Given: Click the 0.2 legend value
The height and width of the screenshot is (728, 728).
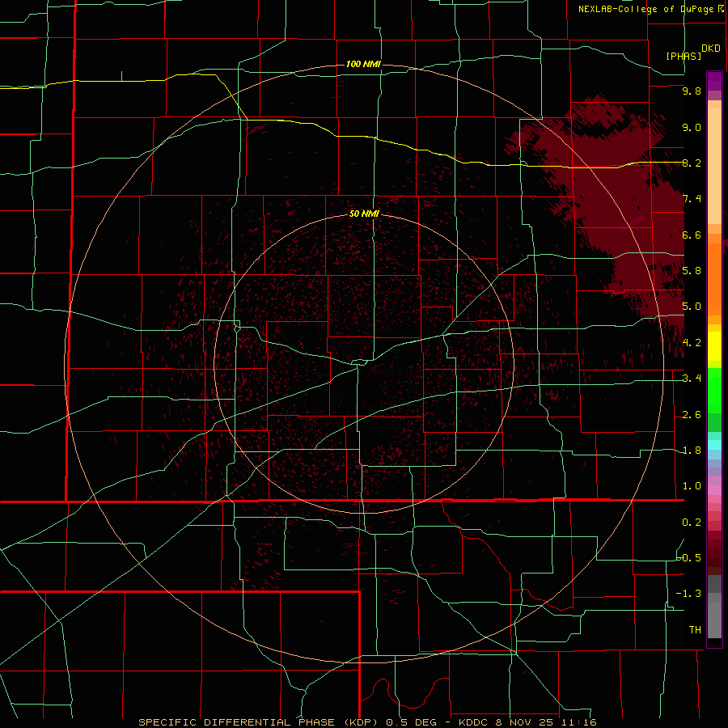Looking at the screenshot, I should point(692,523).
